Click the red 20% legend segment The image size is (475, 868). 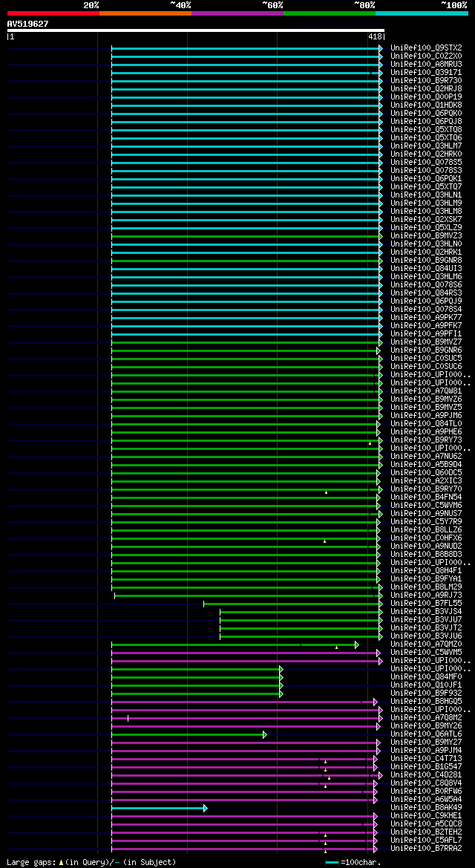click(x=53, y=13)
